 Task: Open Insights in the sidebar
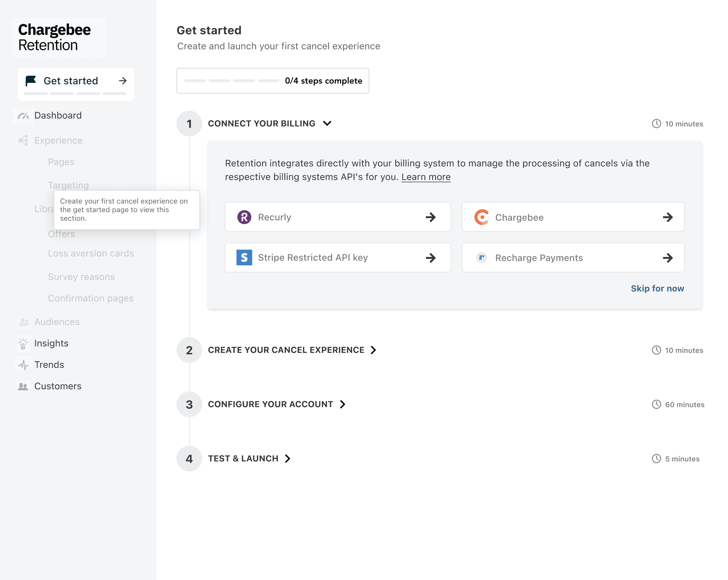tap(51, 344)
